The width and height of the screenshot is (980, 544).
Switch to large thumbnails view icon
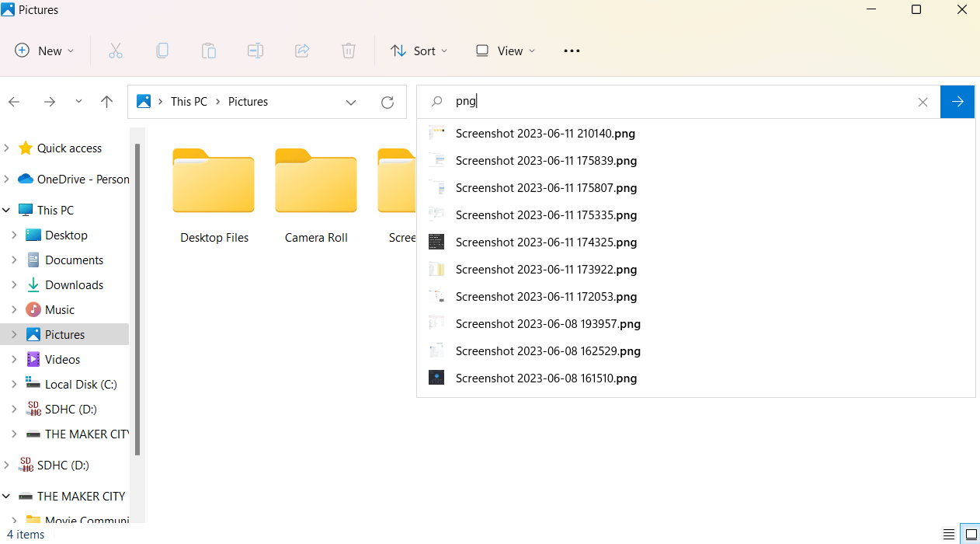971,534
